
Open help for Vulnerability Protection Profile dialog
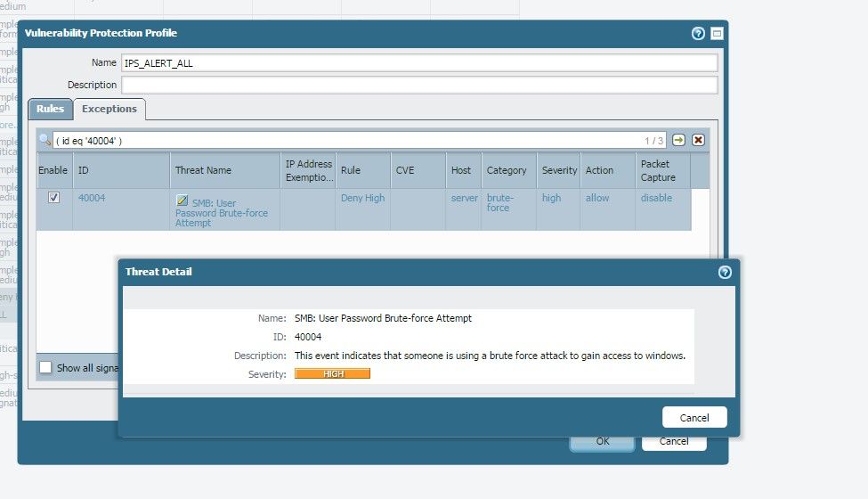tap(698, 33)
